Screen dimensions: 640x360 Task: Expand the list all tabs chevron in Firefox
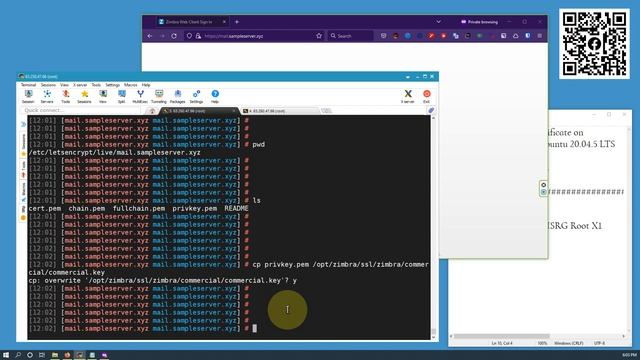438,22
